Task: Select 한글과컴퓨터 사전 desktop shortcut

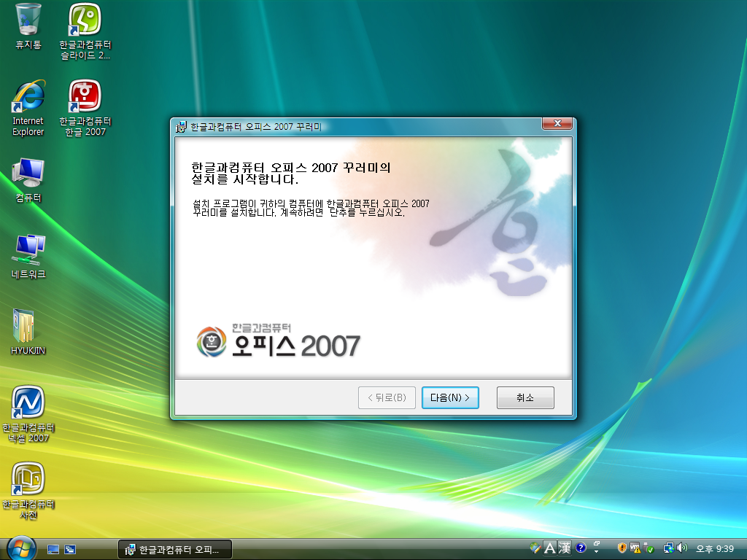Action: tap(28, 491)
